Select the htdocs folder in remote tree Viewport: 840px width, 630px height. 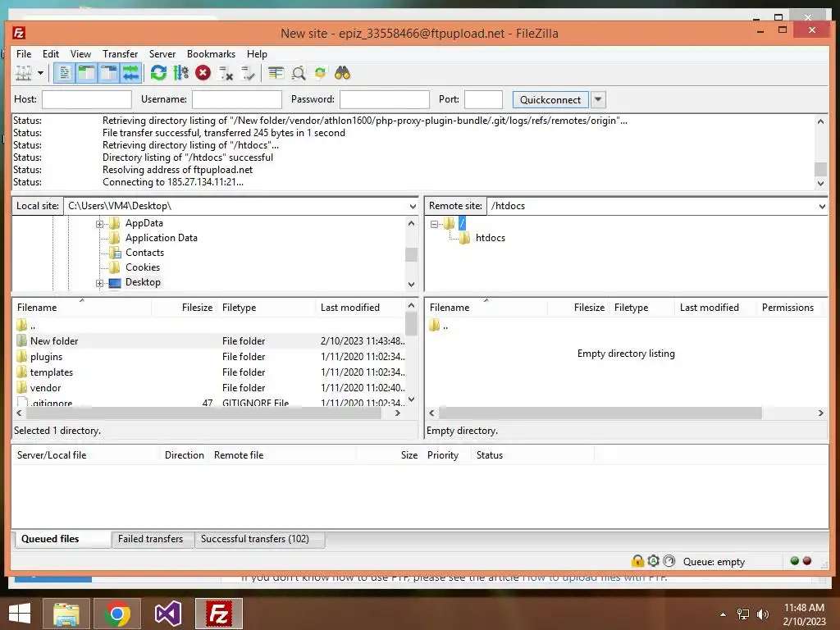[491, 238]
